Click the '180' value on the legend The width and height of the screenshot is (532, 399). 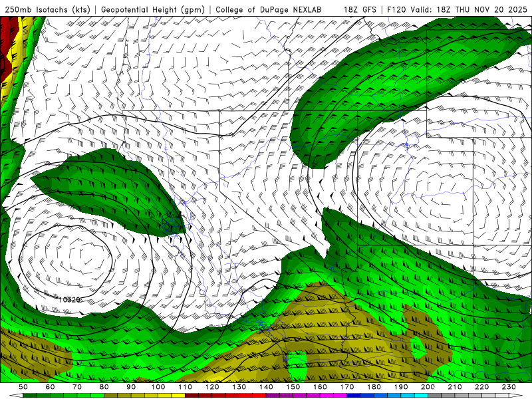[x=374, y=387]
